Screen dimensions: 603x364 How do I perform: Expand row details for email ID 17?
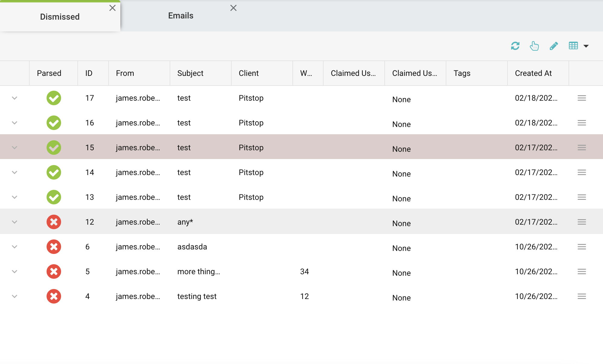15,98
